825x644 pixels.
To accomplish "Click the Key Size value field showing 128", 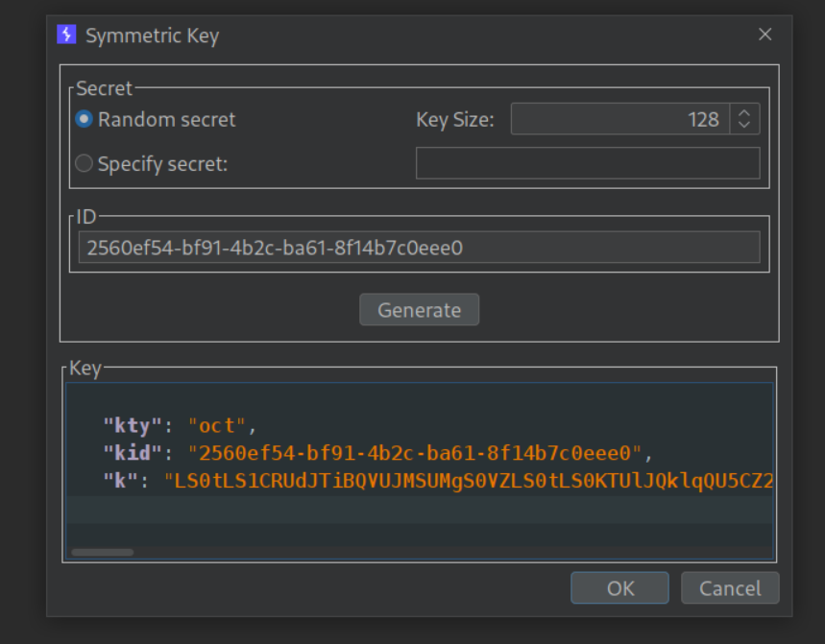I will coord(619,119).
